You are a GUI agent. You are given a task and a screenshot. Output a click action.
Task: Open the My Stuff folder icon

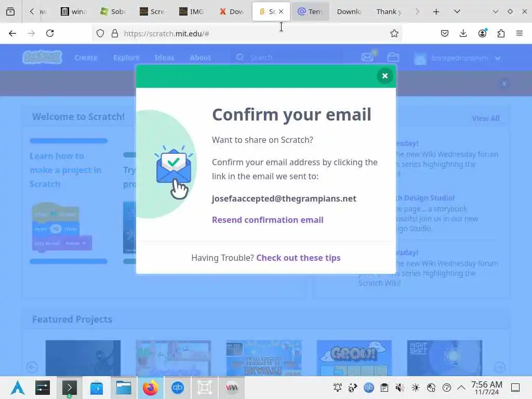393,57
